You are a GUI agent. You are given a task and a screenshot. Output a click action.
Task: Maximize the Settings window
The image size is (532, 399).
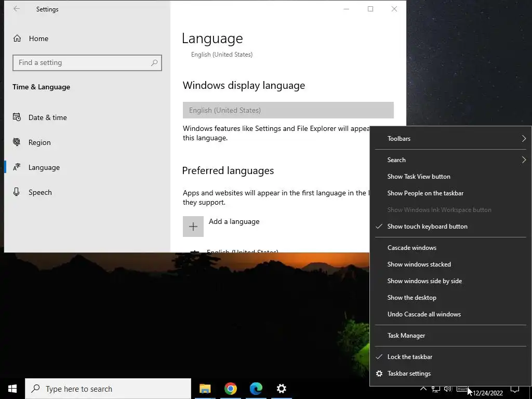[370, 9]
